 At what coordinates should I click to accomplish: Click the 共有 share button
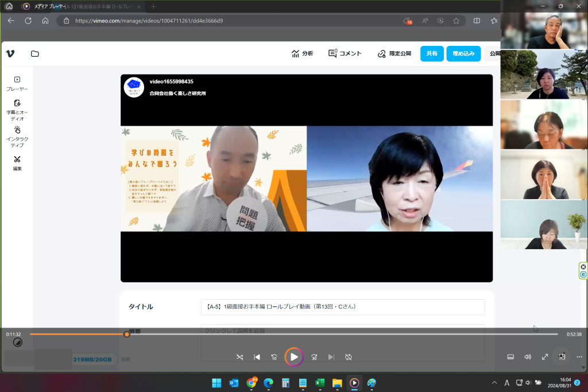432,53
